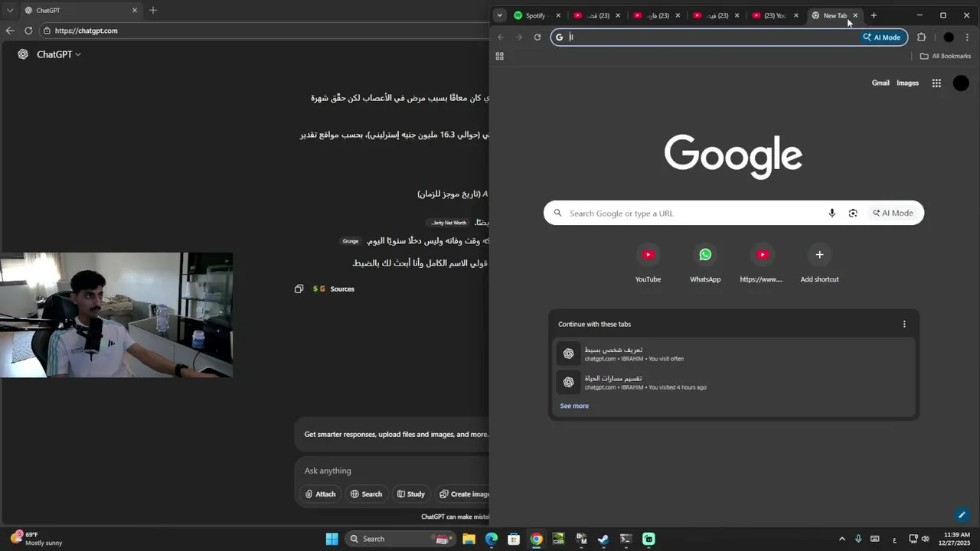The width and height of the screenshot is (980, 551).
Task: Open the apps grid in bookmarks bar
Action: (x=500, y=56)
